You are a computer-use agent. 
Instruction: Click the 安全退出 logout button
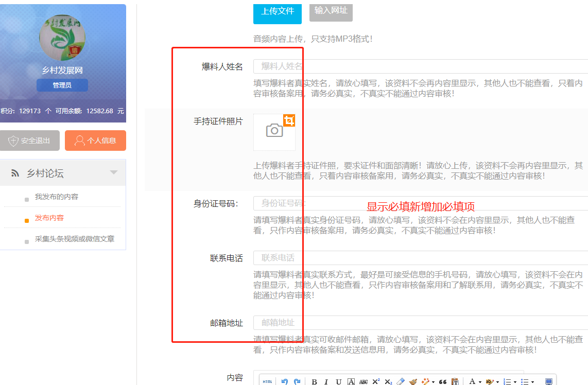click(30, 141)
